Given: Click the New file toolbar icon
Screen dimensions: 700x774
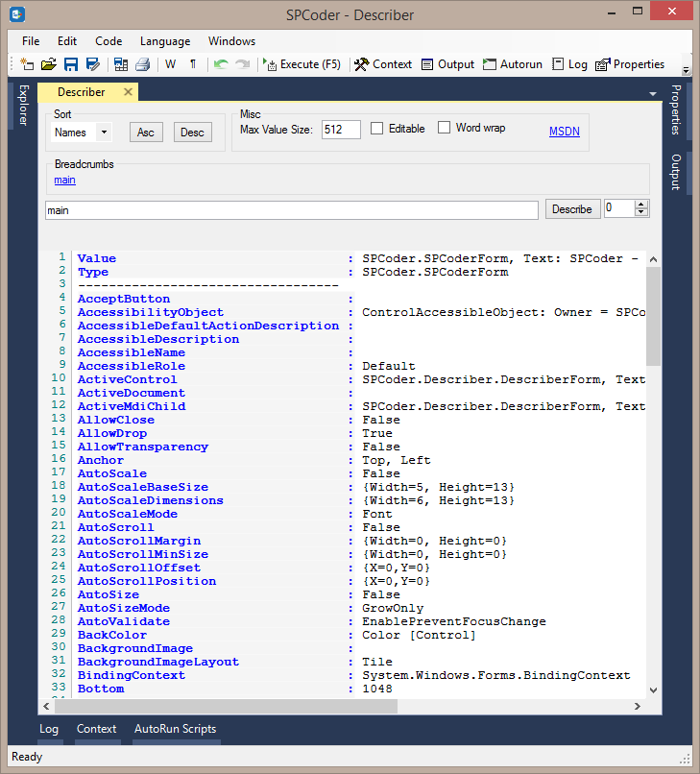Looking at the screenshot, I should [x=27, y=64].
